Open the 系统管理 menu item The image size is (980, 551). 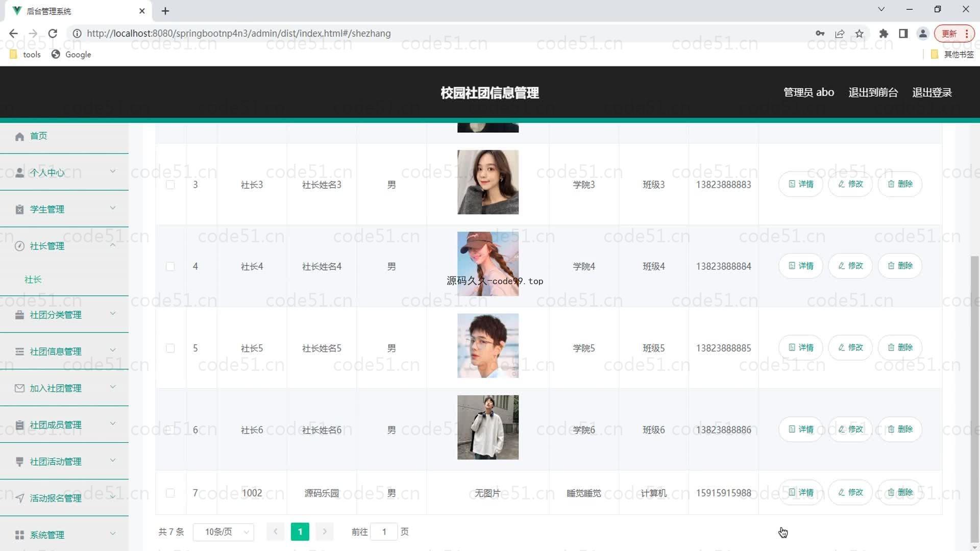64,535
